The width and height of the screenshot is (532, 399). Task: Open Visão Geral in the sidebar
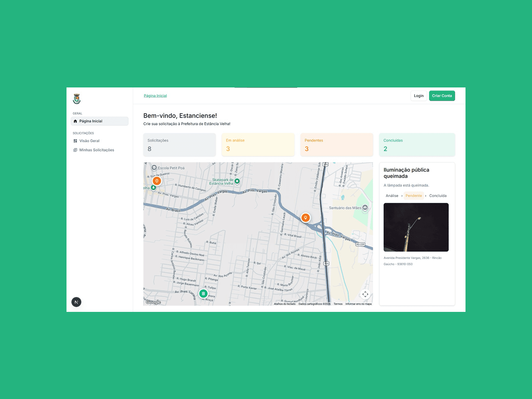pos(89,141)
